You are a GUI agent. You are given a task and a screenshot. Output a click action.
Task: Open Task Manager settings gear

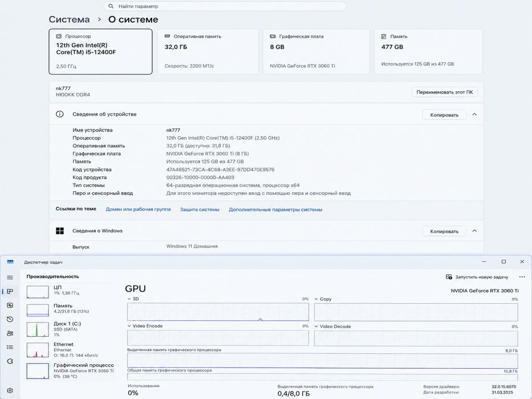10,390
